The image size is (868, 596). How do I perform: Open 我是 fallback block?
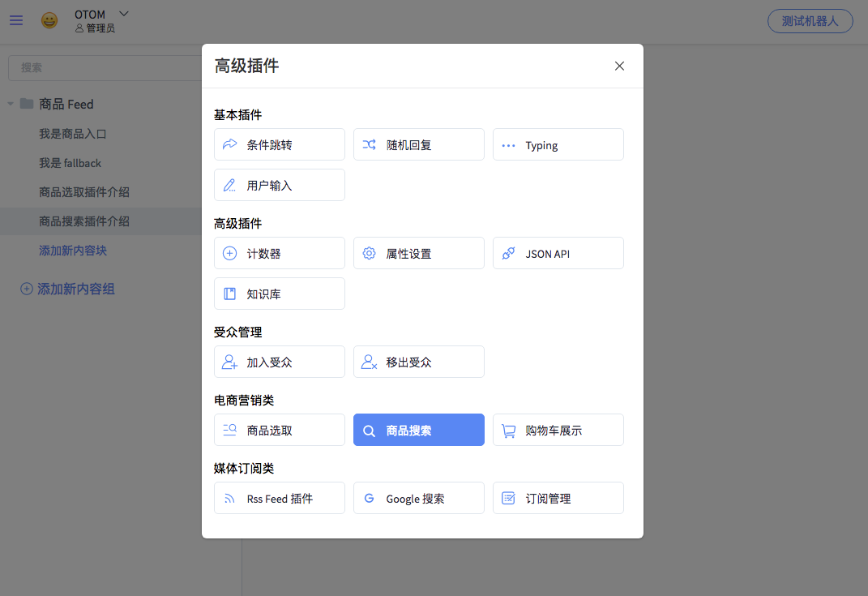coord(71,163)
